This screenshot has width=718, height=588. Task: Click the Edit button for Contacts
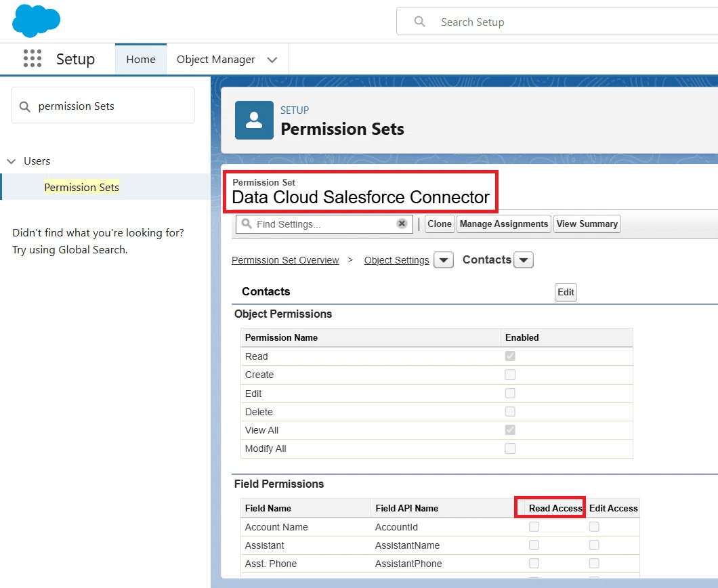coord(566,292)
